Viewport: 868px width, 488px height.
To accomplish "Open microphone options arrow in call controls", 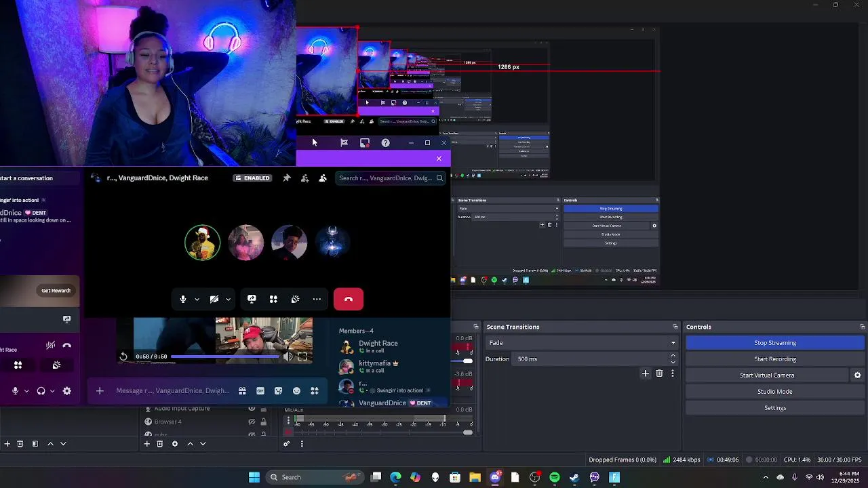I will (x=197, y=299).
